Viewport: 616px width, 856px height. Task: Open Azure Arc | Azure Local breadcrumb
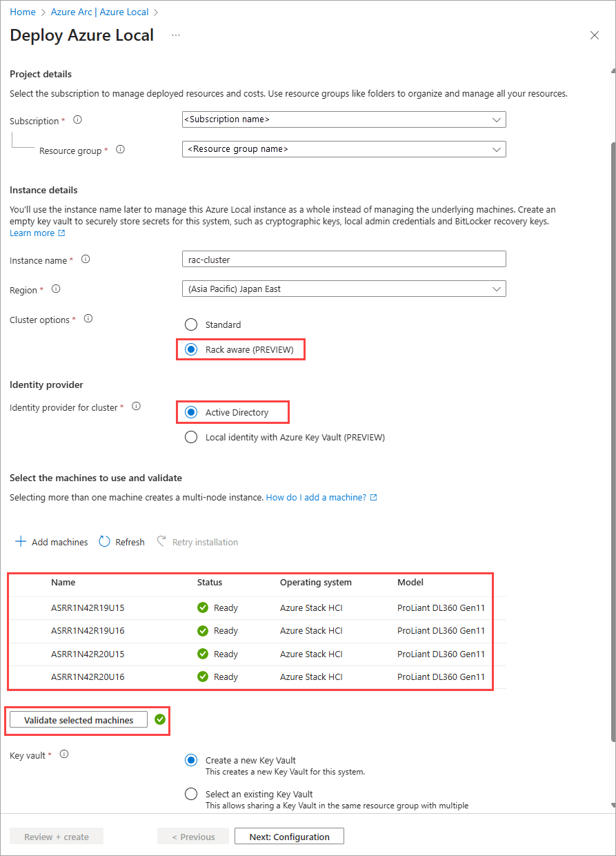[x=99, y=12]
